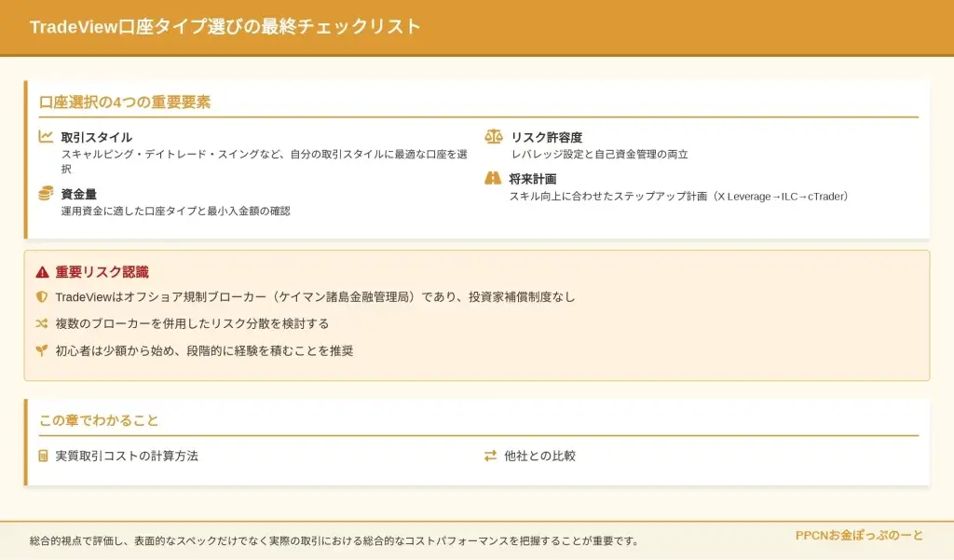Click the shield icon beside the TradeView regulation text

[42, 297]
